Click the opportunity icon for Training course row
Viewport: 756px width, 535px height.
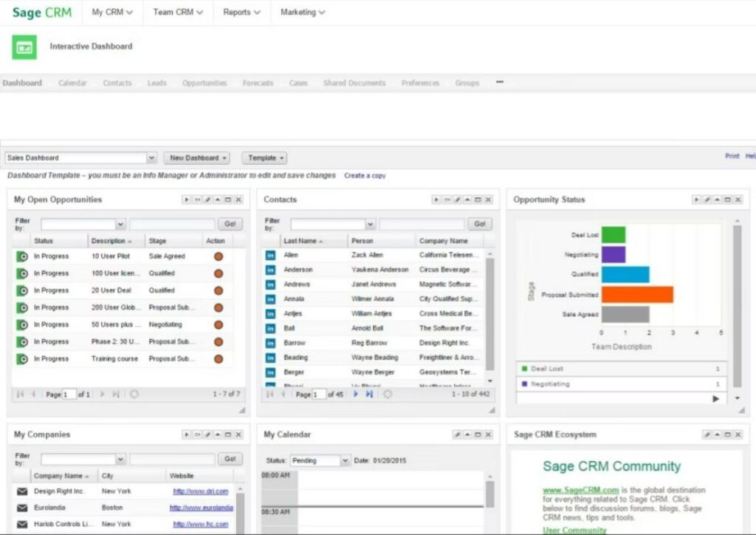point(21,359)
